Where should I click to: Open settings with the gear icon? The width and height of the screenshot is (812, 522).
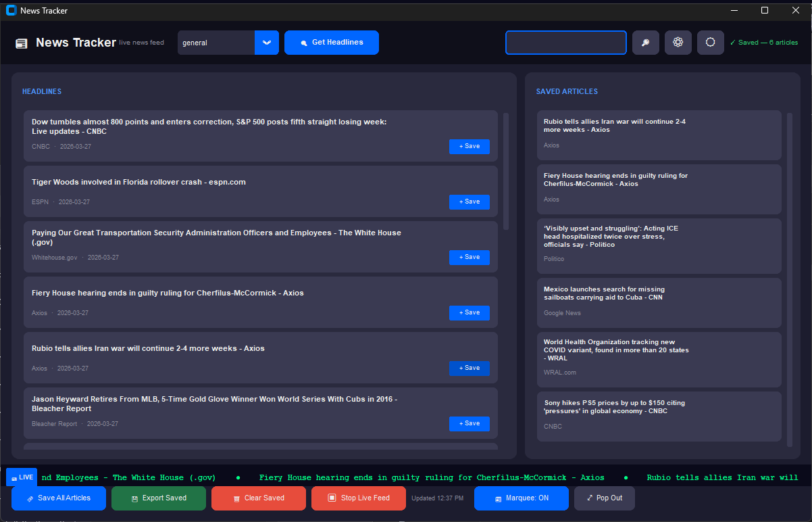click(678, 43)
